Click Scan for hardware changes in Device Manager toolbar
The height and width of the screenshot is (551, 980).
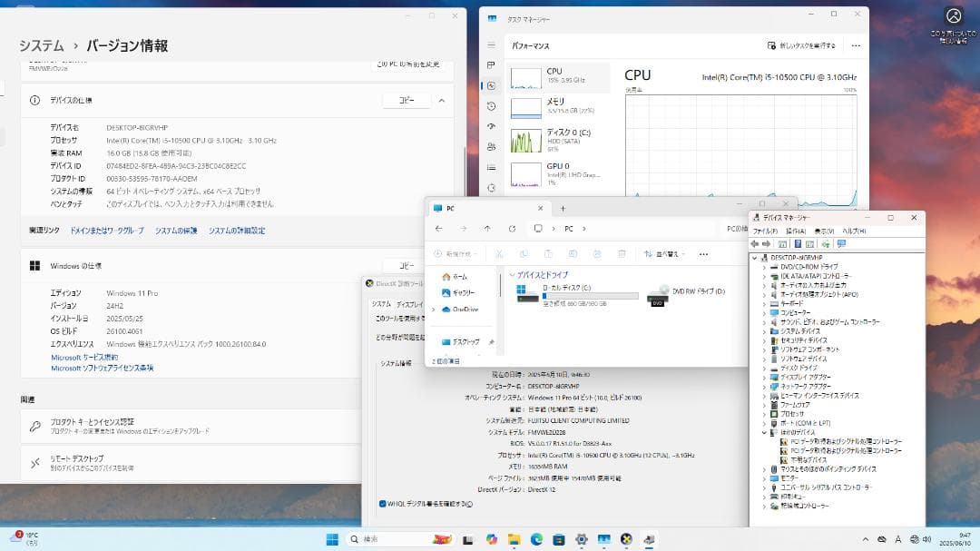point(827,243)
